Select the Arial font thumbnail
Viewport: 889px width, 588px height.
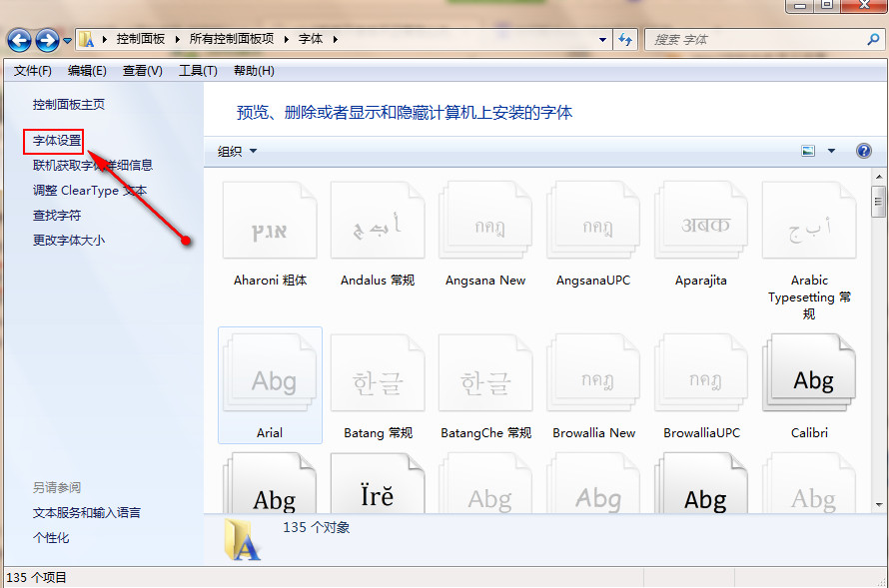point(270,384)
